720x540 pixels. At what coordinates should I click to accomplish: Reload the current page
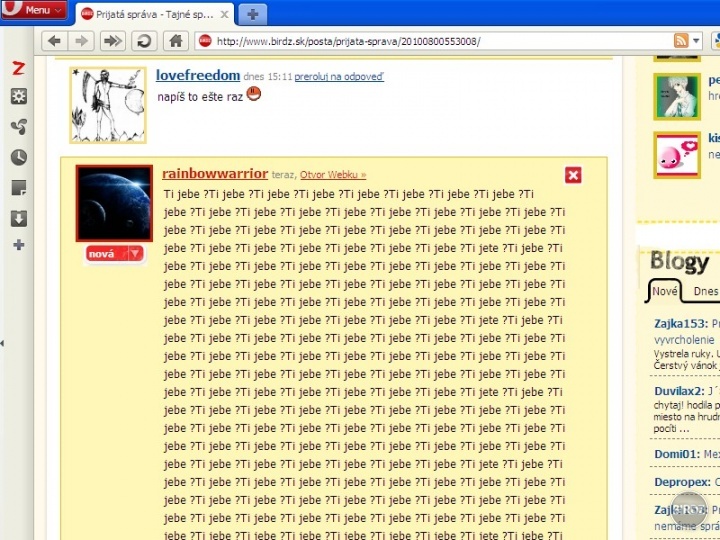click(144, 41)
